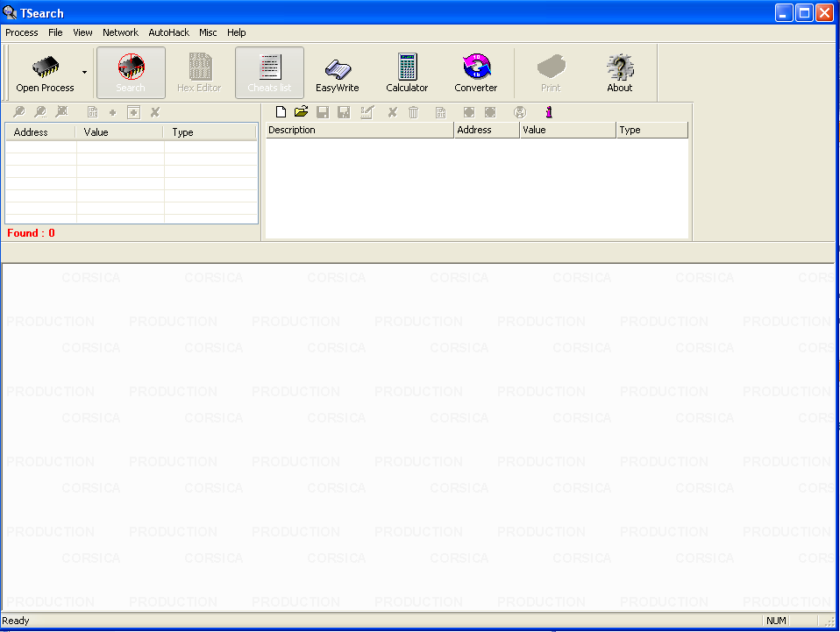Sort search results by Value column
840x632 pixels.
[119, 132]
